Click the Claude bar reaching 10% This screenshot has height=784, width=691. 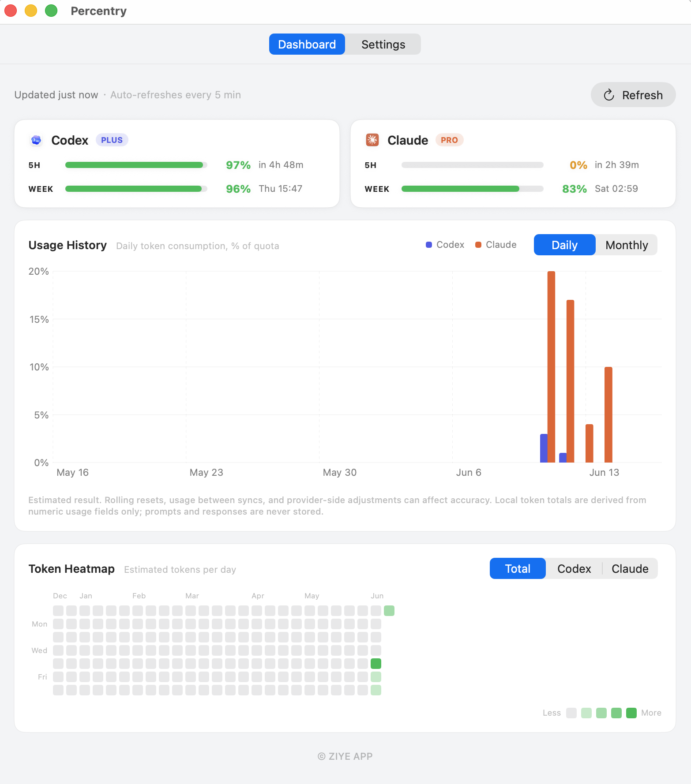tap(608, 414)
